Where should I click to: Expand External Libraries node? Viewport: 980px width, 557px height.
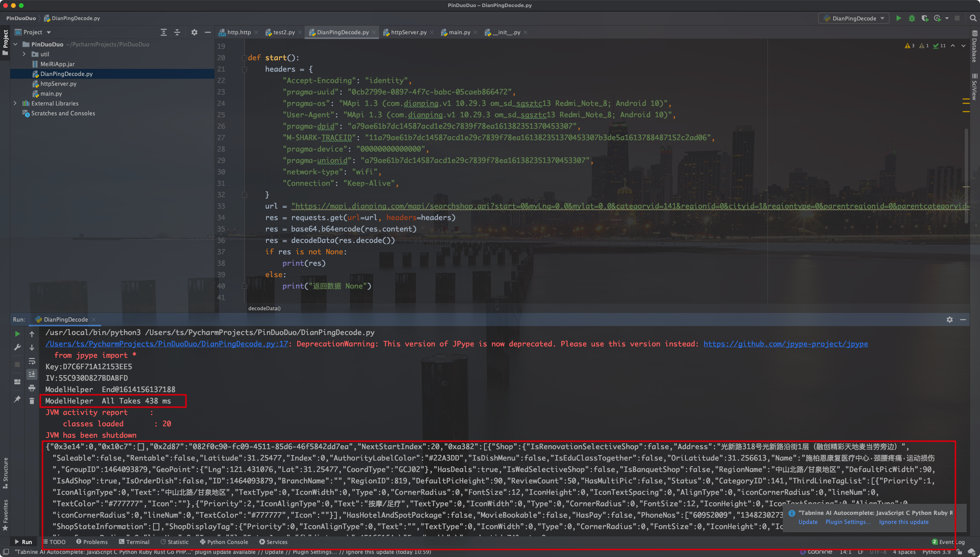point(15,104)
